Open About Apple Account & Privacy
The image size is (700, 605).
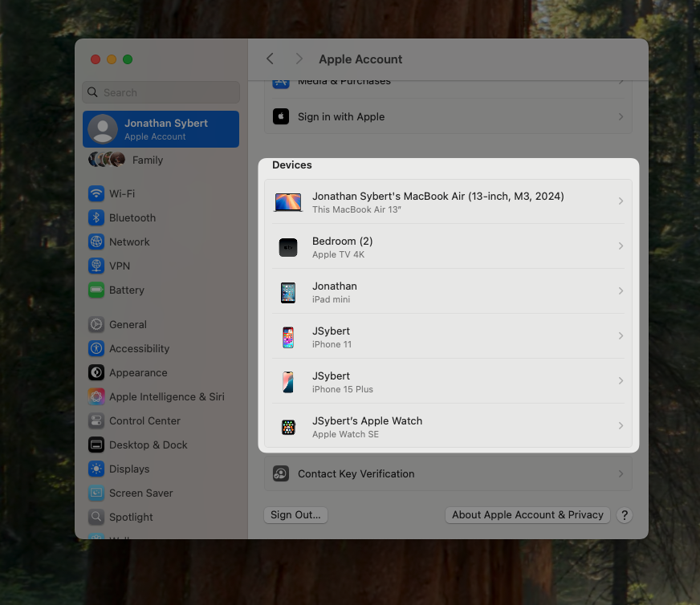point(527,515)
